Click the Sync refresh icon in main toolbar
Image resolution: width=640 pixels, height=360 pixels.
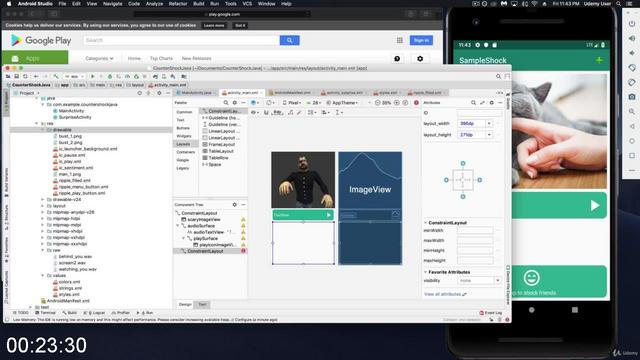click(25, 76)
